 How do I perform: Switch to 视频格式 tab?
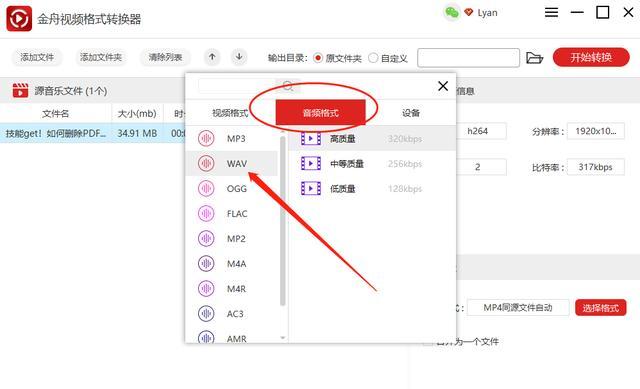[x=230, y=113]
